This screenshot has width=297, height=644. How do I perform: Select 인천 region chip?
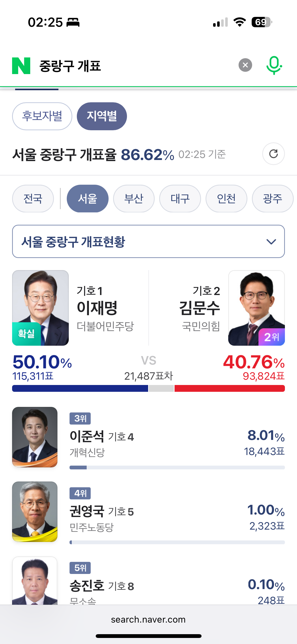tap(226, 199)
